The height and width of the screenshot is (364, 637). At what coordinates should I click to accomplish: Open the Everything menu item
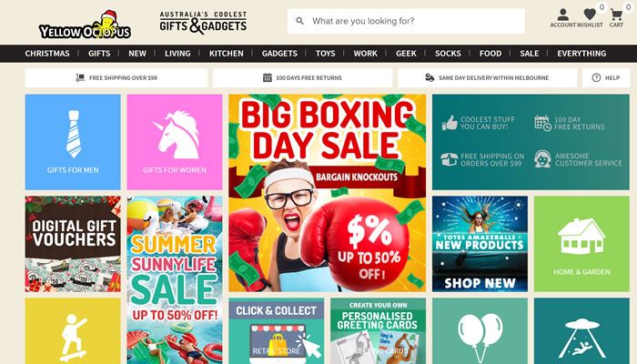[x=581, y=53]
